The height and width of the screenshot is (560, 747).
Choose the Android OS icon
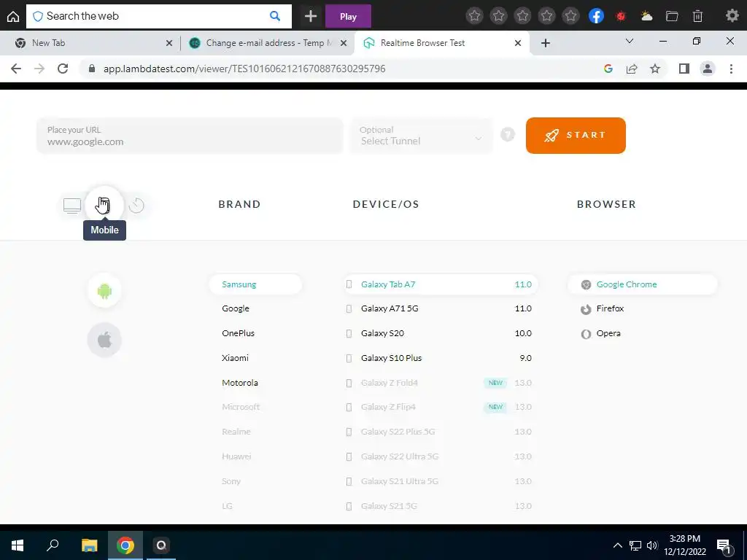tap(104, 290)
